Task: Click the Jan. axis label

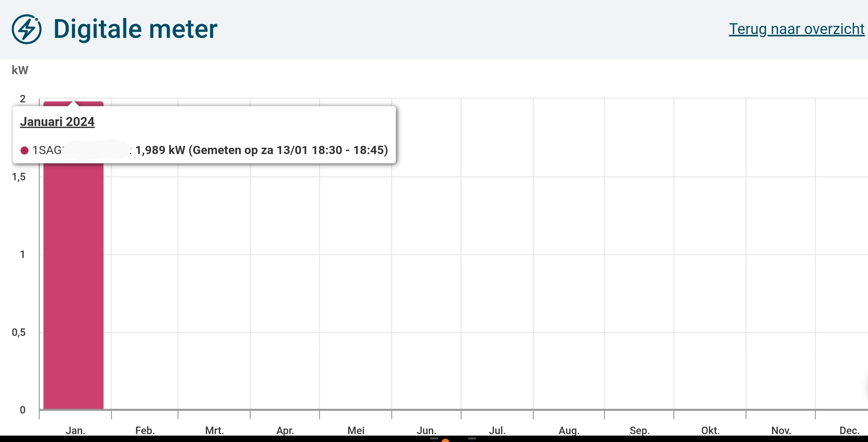Action: pyautogui.click(x=75, y=430)
